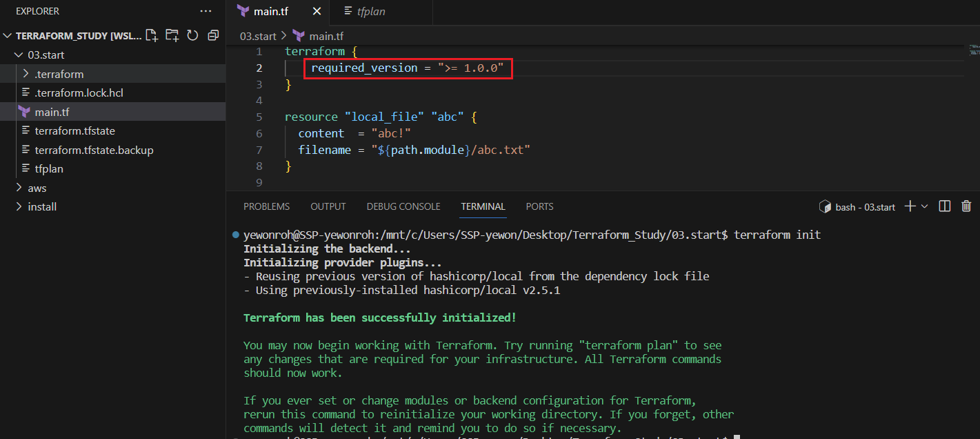This screenshot has width=980, height=439.
Task: Collapse the 03.start folder
Action: click(x=19, y=55)
